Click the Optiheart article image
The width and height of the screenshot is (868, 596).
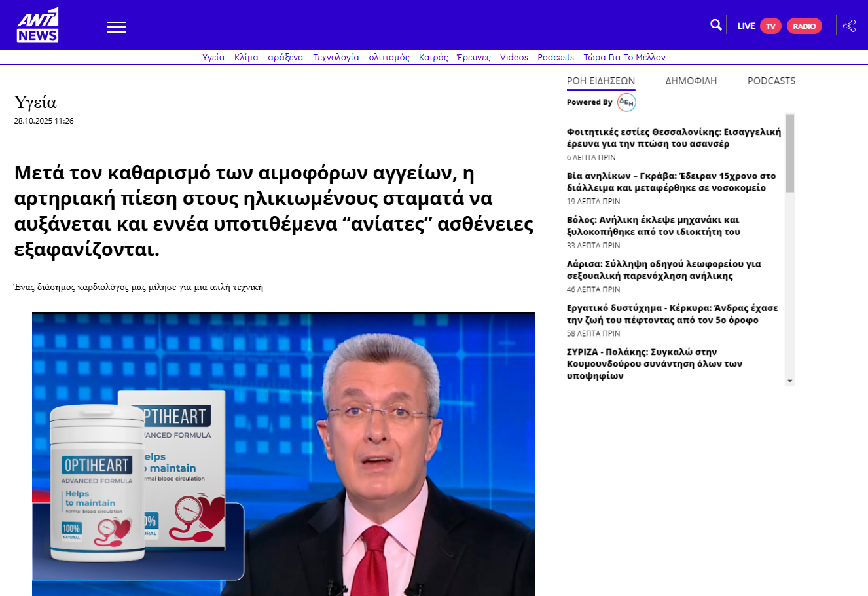[x=283, y=454]
